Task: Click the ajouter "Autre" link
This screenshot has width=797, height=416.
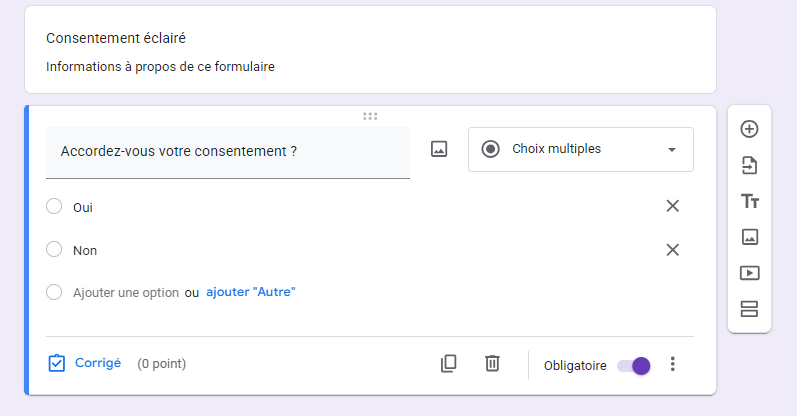Action: coord(251,292)
